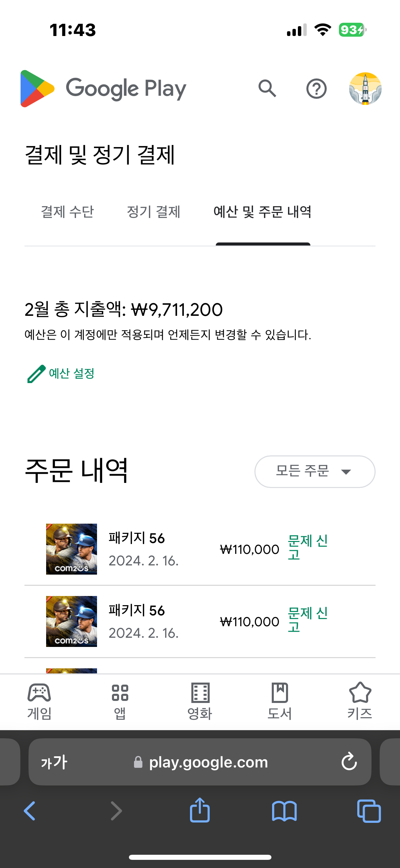Screen dimensions: 400x868
Task: Select the 정기 결제 tab
Action: [x=153, y=212]
